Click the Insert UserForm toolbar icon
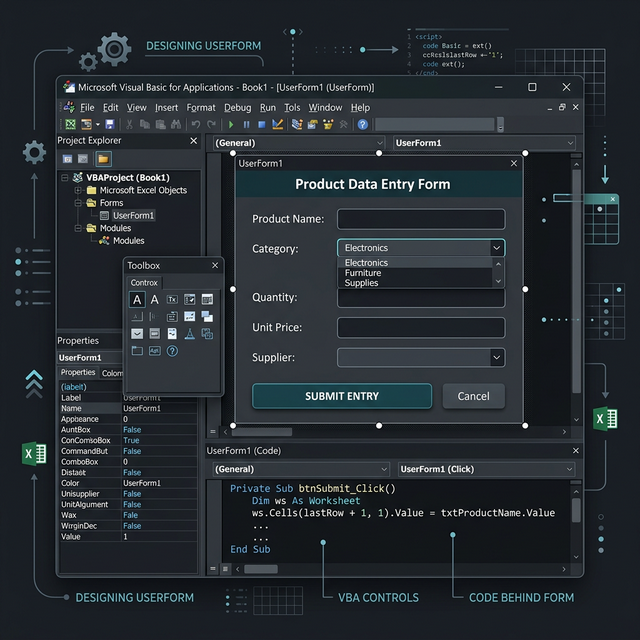This screenshot has height=640, width=640. pyautogui.click(x=87, y=124)
